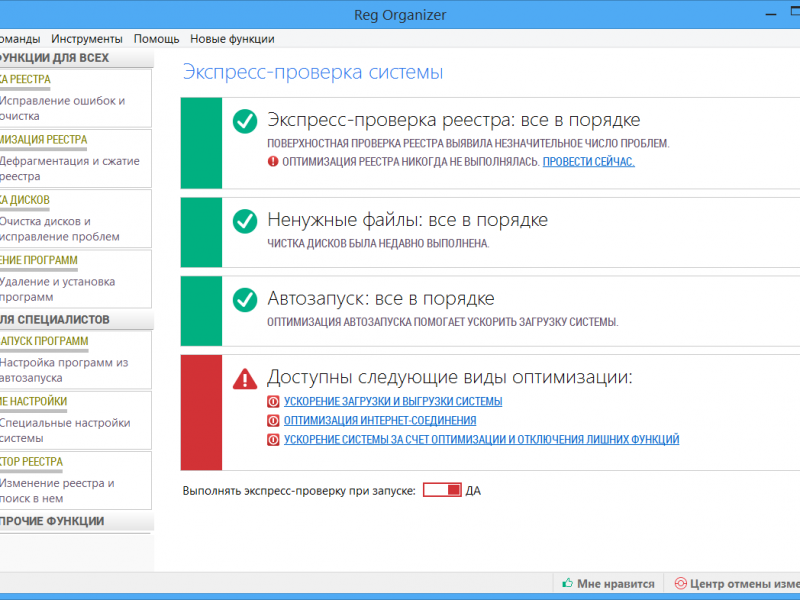The height and width of the screenshot is (600, 800).
Task: Click the text "Оптимизация автозапуска помогает ускорить загрузку системы."
Action: click(443, 322)
